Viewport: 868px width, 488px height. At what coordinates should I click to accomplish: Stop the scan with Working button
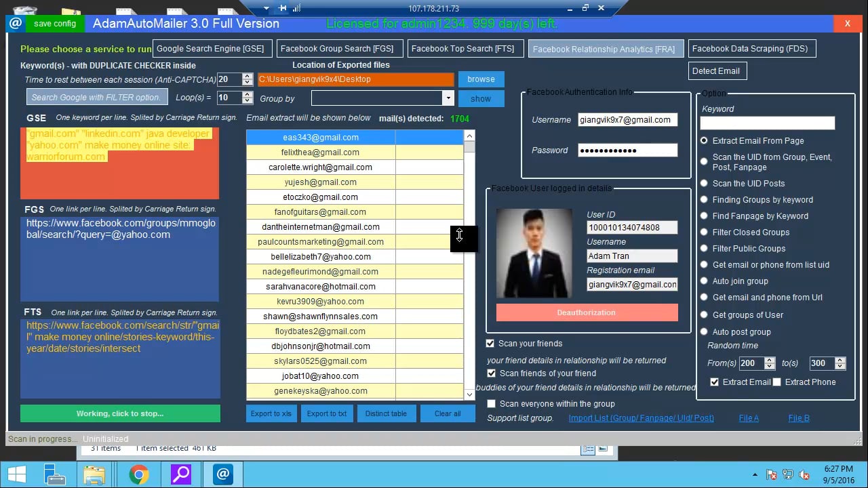(x=120, y=413)
